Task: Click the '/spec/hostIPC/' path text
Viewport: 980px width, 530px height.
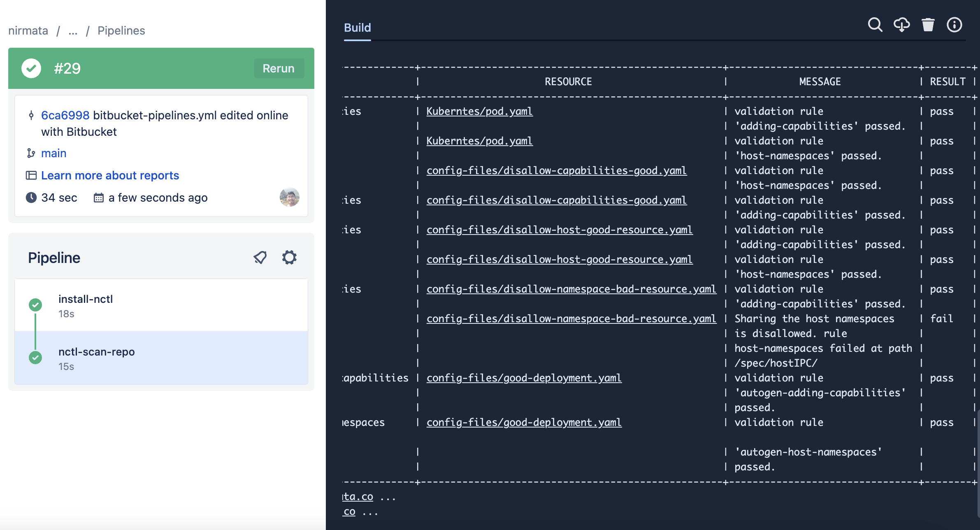Action: pyautogui.click(x=776, y=363)
